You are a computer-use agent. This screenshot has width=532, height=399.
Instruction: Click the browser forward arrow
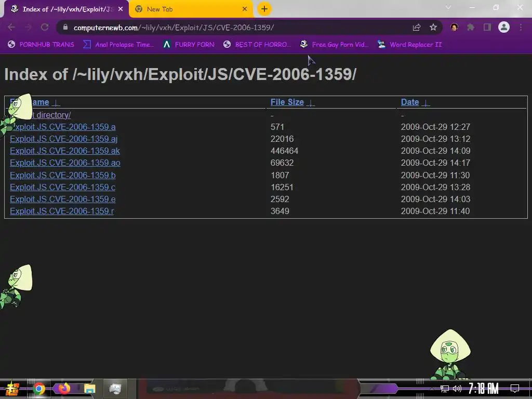coord(28,27)
